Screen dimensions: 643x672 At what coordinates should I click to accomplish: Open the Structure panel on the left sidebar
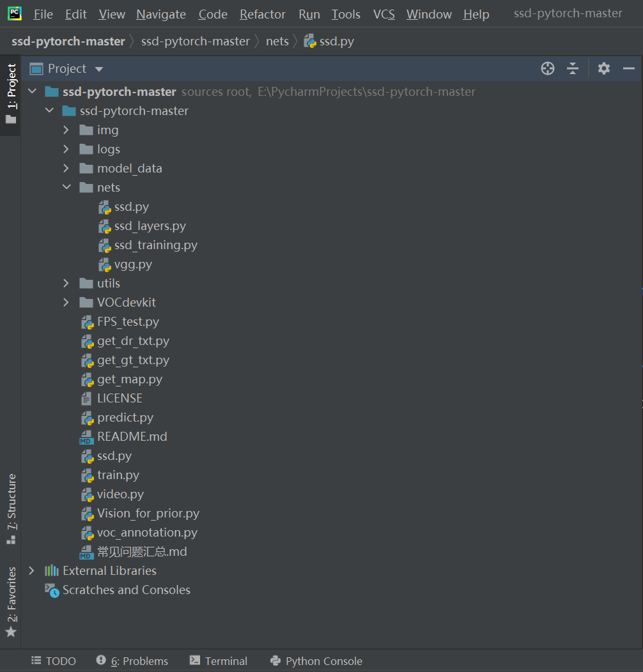click(x=10, y=505)
